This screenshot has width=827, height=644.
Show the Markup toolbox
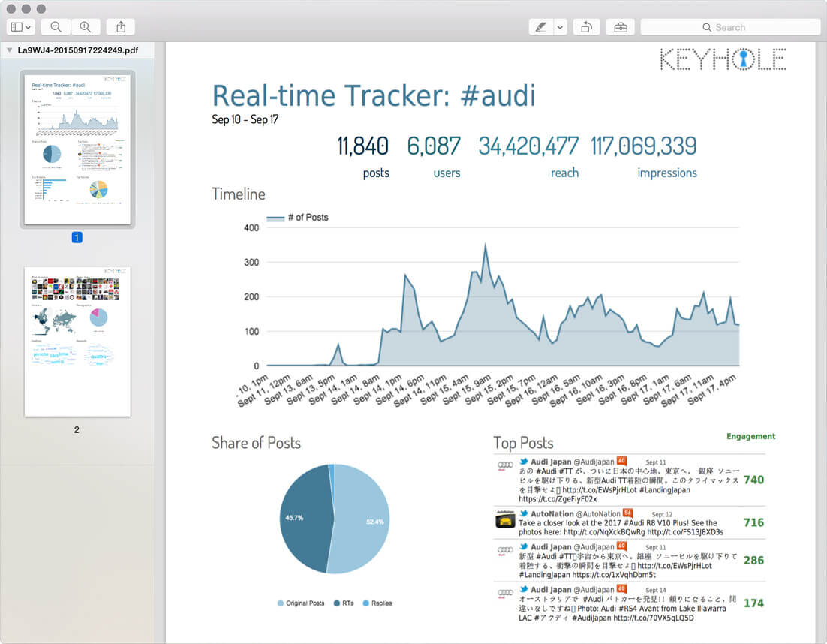click(x=620, y=27)
